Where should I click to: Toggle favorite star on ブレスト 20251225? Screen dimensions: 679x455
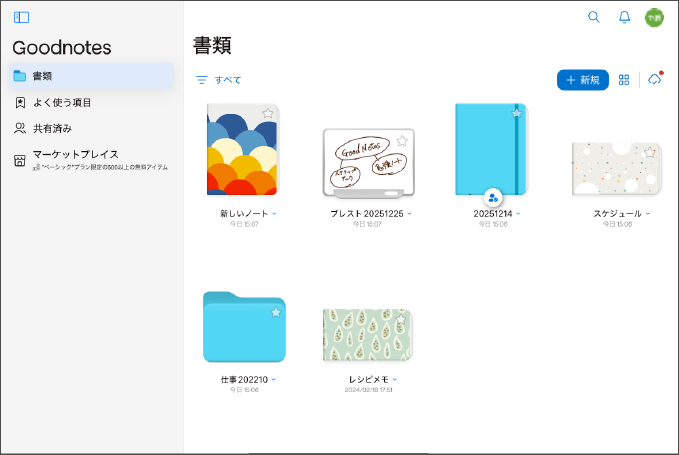click(402, 140)
